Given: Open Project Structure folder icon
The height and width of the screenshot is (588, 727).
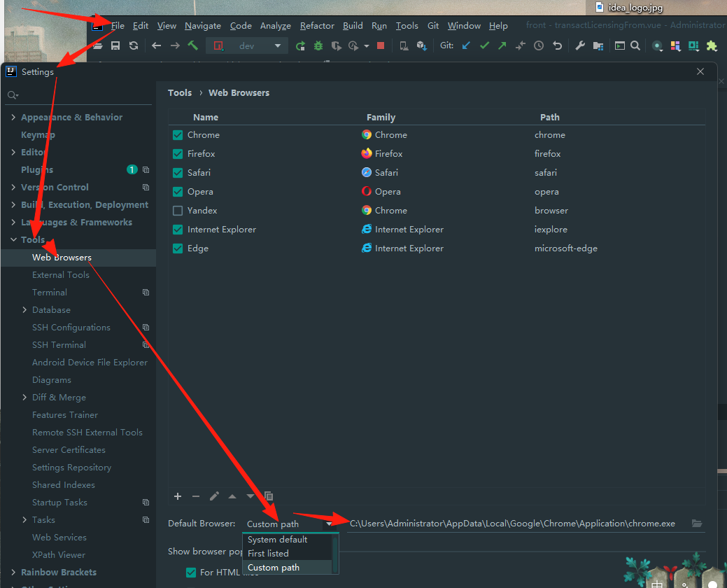Looking at the screenshot, I should click(598, 45).
